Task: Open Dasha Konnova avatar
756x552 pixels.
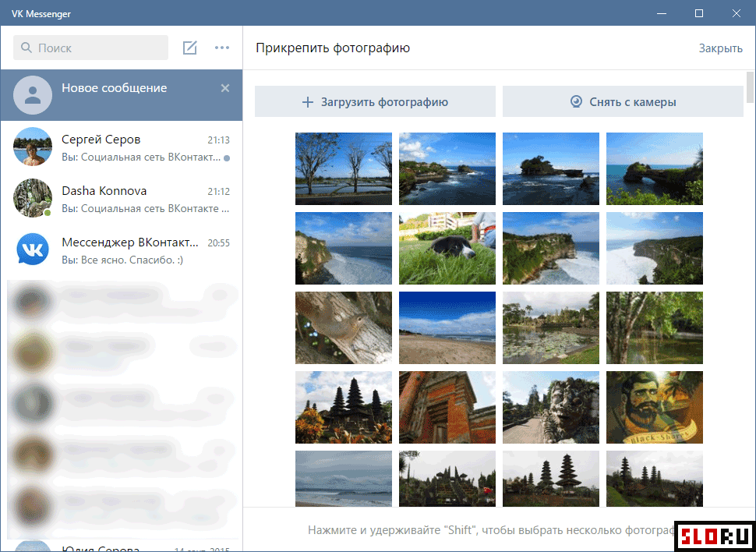Action: (33, 198)
